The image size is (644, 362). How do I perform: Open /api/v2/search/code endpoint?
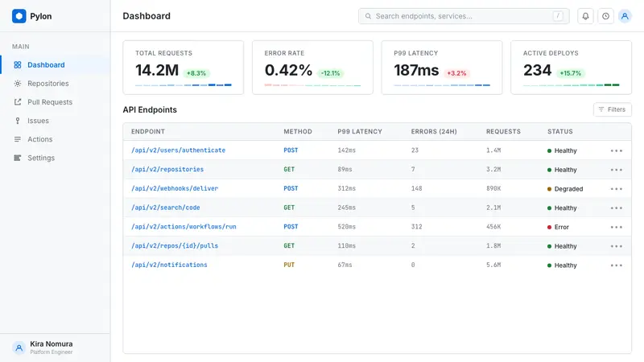click(166, 208)
